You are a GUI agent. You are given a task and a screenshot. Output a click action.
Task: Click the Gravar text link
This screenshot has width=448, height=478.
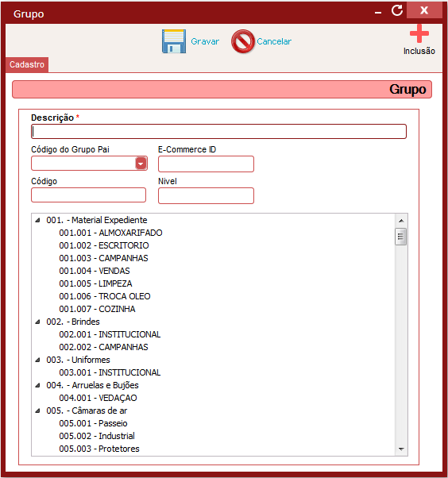[x=205, y=41]
